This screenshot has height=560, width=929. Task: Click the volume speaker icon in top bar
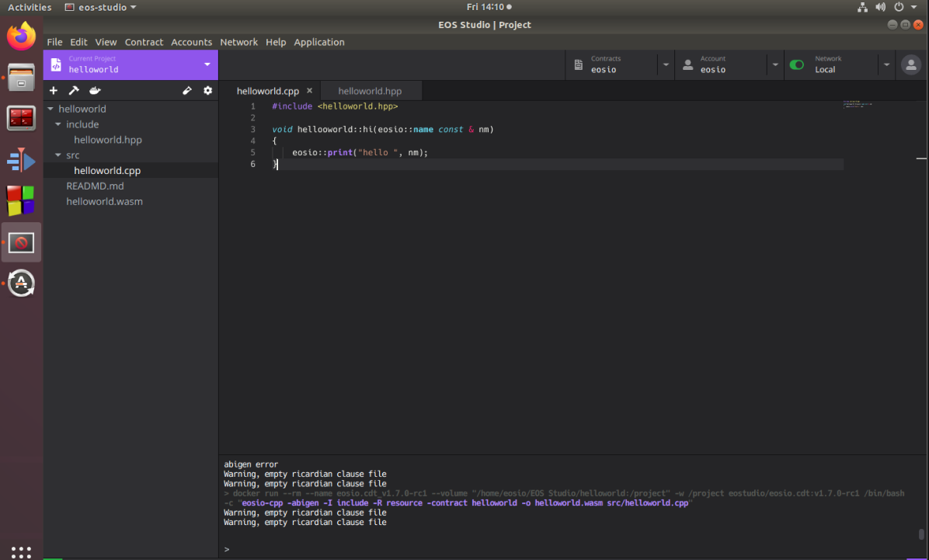click(x=881, y=7)
